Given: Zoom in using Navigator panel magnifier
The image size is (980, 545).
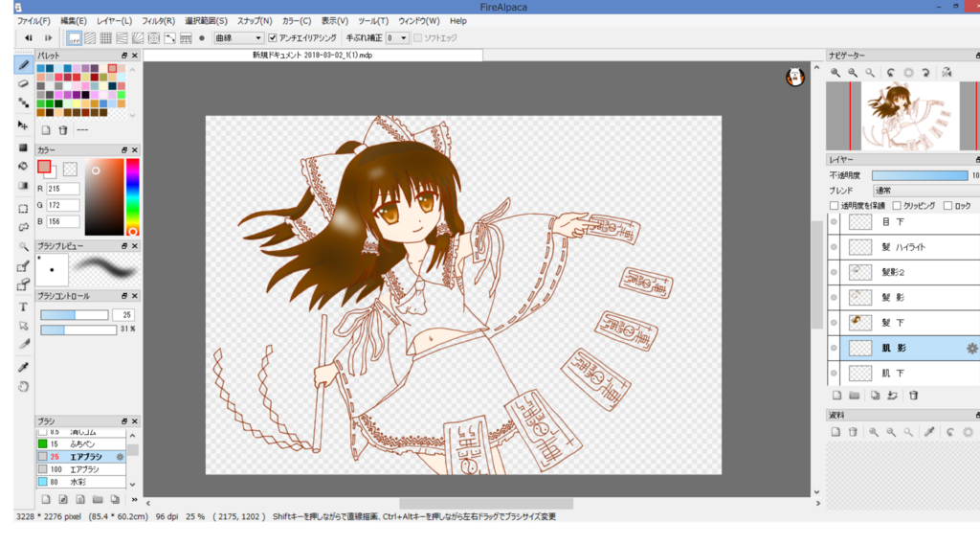Looking at the screenshot, I should pos(835,73).
